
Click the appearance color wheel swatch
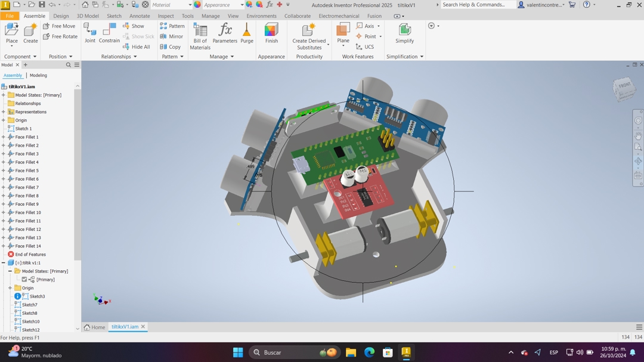(x=197, y=5)
